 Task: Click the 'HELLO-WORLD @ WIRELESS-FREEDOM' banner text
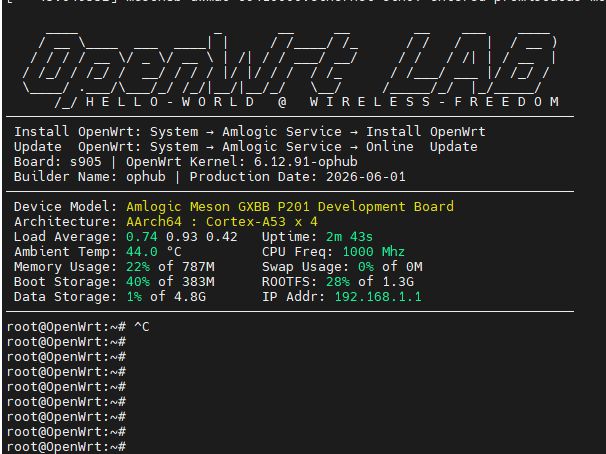point(322,102)
